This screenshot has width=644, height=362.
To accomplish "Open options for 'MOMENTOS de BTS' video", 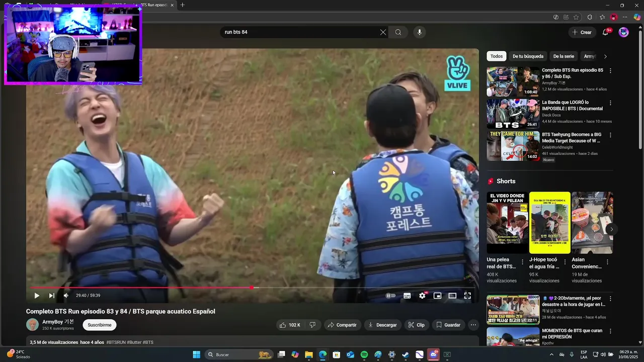I will (x=610, y=331).
